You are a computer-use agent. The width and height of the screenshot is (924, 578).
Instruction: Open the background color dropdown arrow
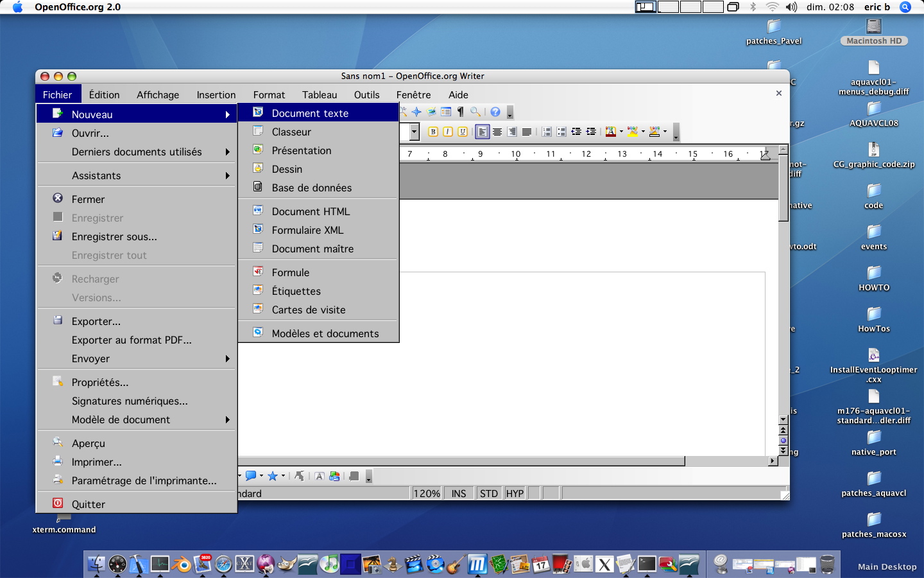(x=665, y=132)
